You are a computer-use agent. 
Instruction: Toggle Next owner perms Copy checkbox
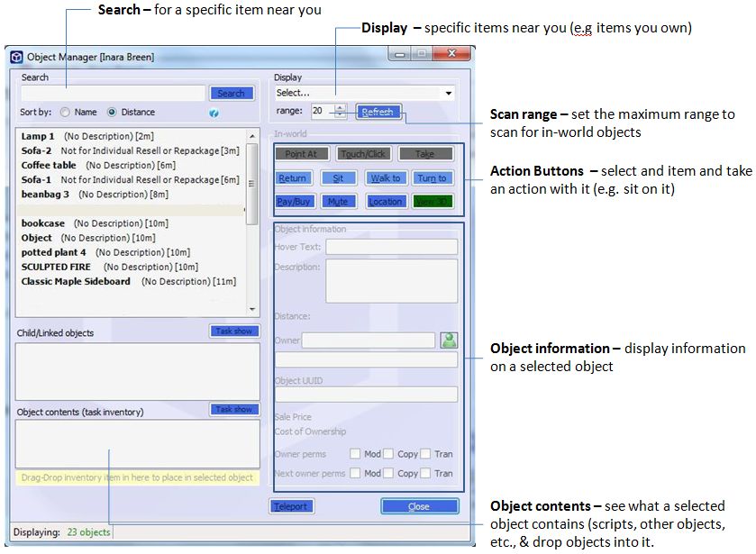(388, 473)
